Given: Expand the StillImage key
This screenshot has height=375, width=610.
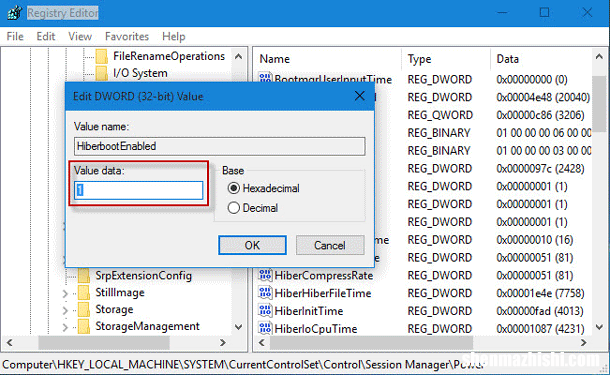Looking at the screenshot, I should click(x=65, y=294).
